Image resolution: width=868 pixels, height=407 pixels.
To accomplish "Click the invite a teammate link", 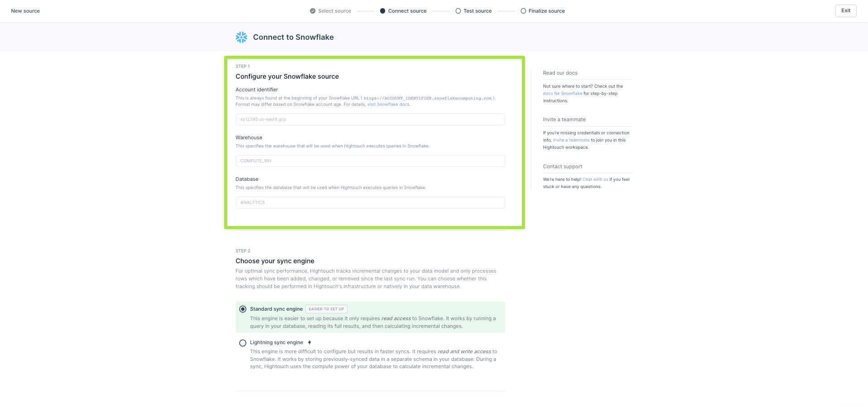I will point(571,140).
